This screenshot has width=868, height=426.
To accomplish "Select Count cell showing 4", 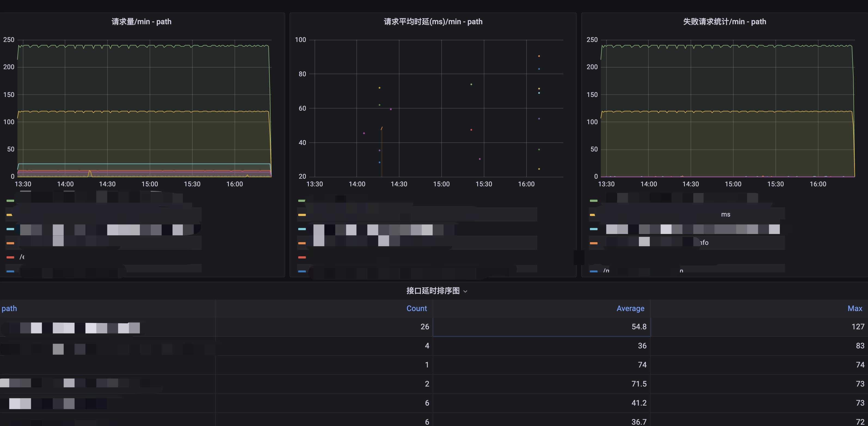I will pos(324,346).
